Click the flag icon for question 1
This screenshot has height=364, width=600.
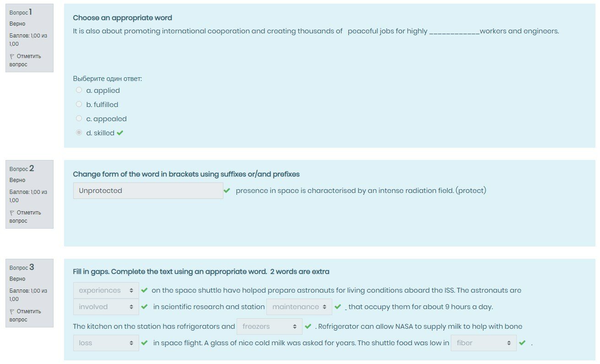12,56
